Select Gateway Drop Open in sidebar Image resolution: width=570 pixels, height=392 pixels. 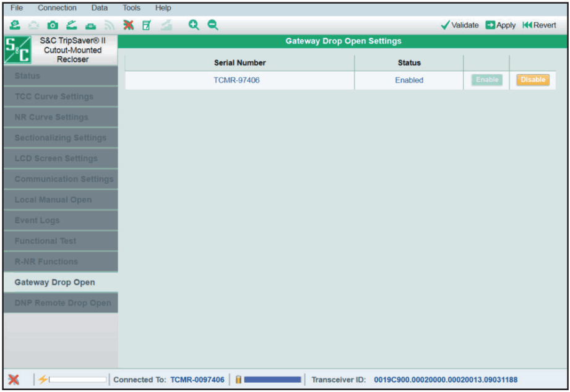click(61, 283)
